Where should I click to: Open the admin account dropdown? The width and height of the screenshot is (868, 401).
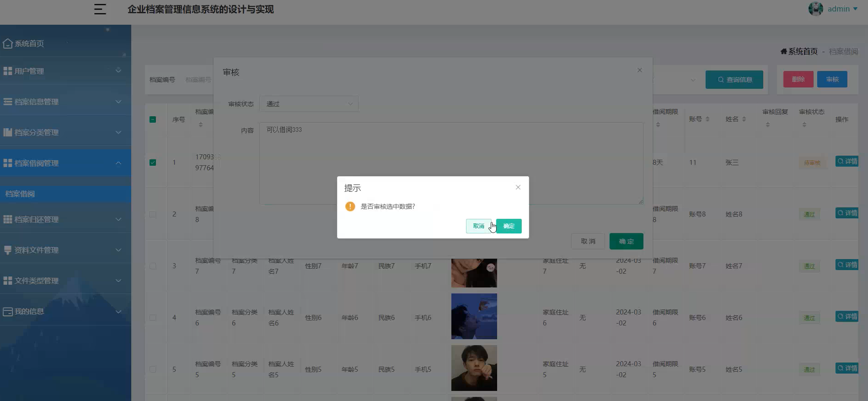[x=842, y=9]
